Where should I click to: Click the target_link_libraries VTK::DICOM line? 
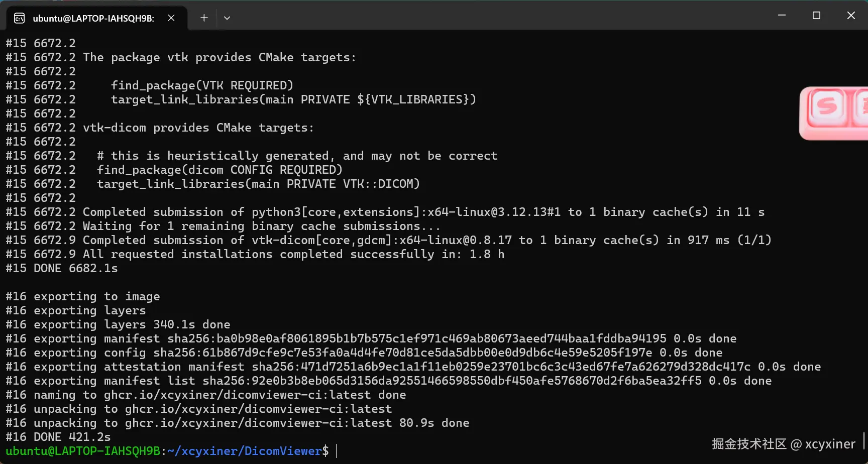[x=258, y=184]
